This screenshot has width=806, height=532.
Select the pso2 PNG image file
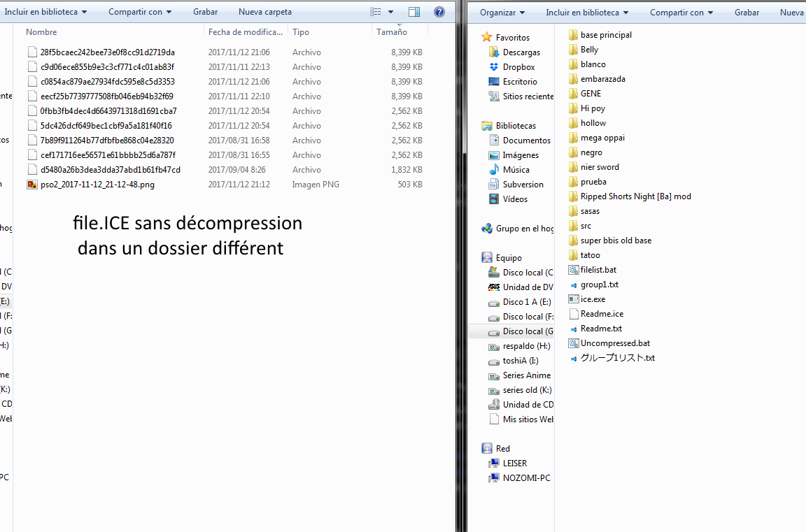[x=97, y=185]
